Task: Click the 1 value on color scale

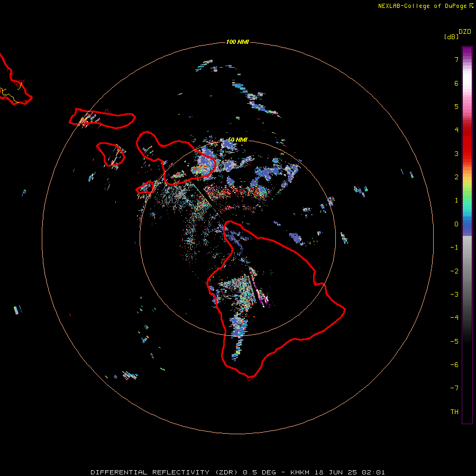Action: pos(456,200)
